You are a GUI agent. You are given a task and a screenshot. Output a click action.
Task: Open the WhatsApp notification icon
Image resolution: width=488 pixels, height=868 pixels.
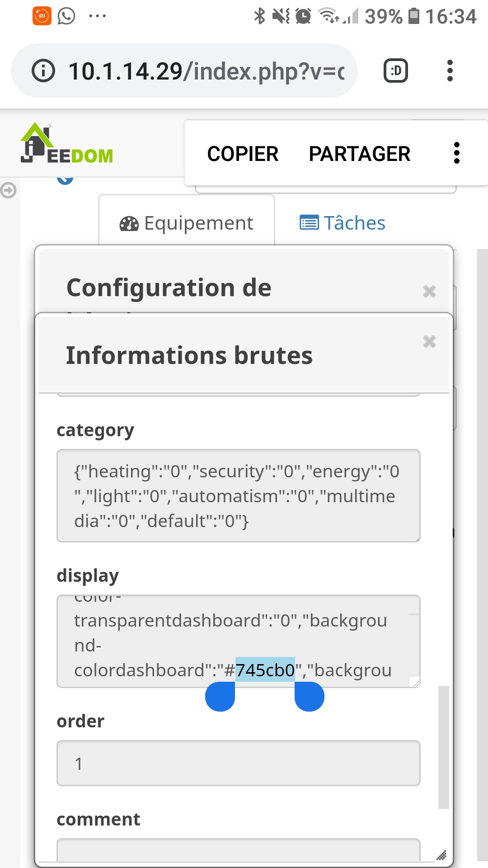point(65,15)
